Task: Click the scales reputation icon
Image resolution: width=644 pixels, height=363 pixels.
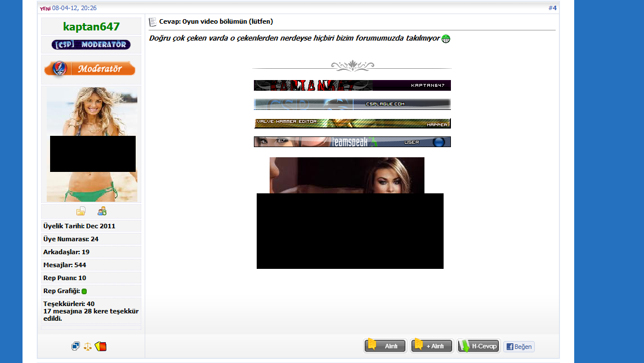Action: coord(88,346)
